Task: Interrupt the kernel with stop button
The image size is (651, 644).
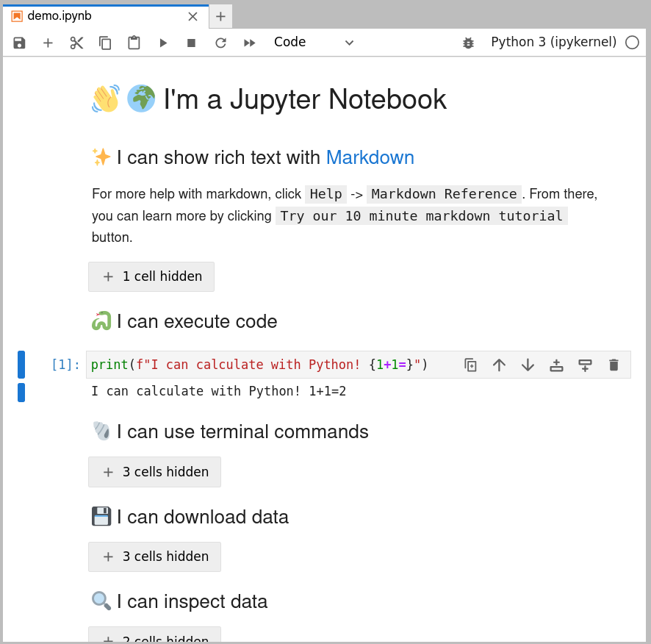Action: 191,43
